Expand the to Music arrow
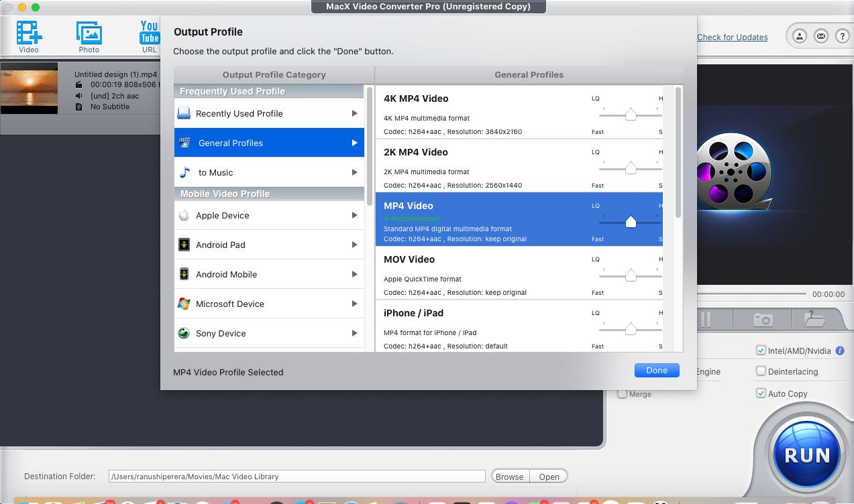854x504 pixels. click(x=354, y=172)
